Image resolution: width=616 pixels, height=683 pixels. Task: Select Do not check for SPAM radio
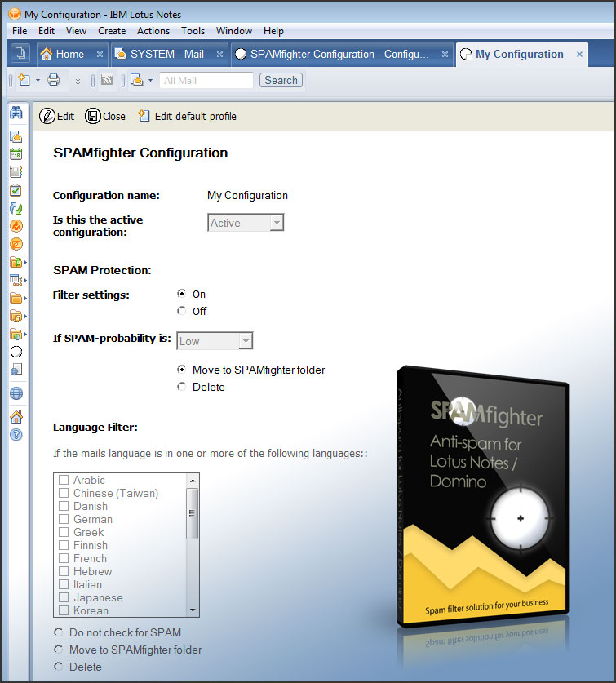[59, 632]
